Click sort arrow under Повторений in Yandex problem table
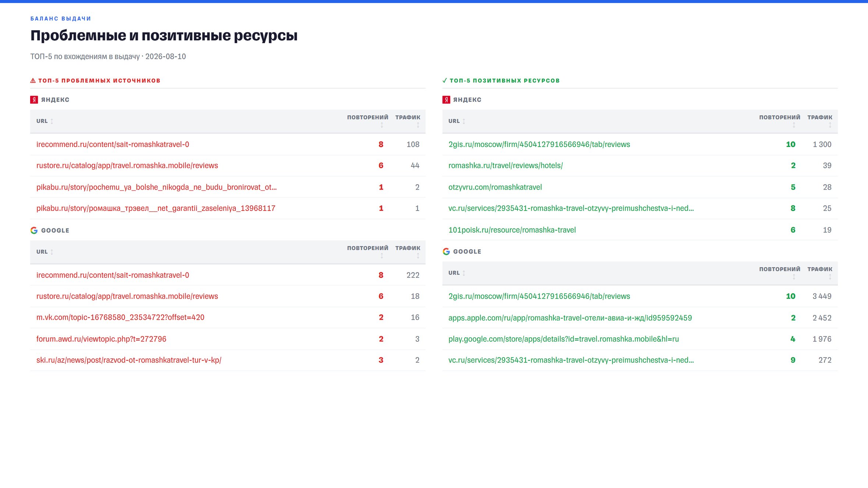868x488 pixels. (382, 125)
